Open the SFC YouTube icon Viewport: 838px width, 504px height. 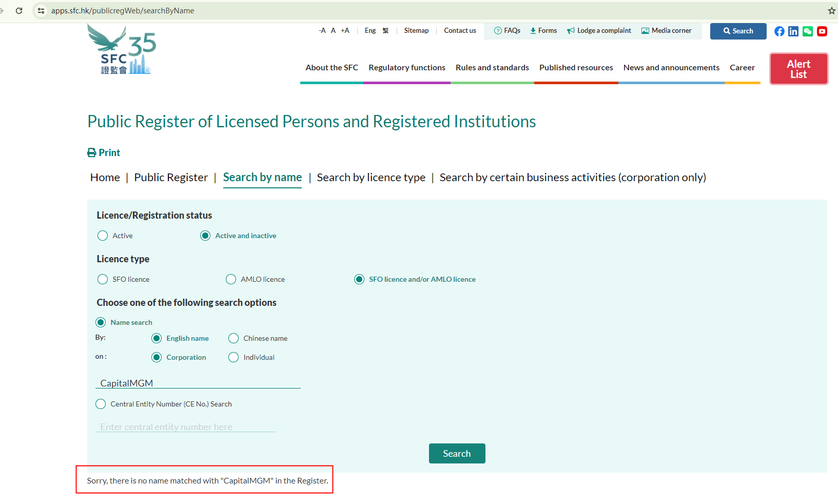[822, 31]
